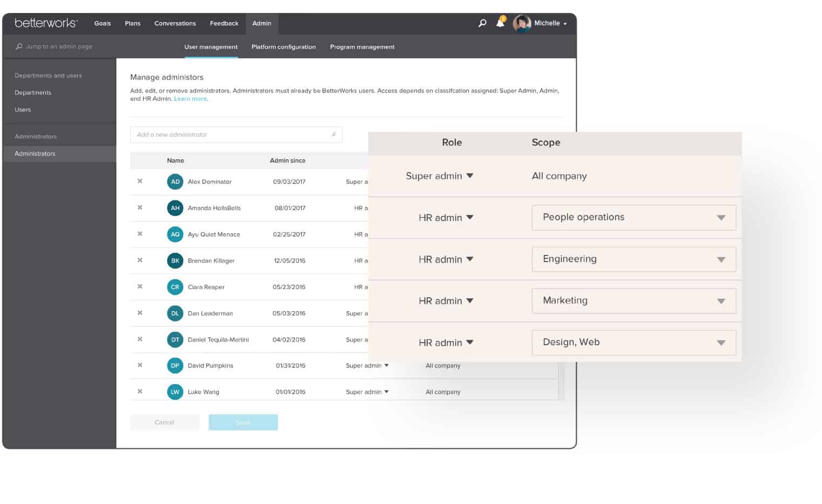Go to Plans in top navigation
Viewport: 822px width, 504px height.
tap(132, 23)
